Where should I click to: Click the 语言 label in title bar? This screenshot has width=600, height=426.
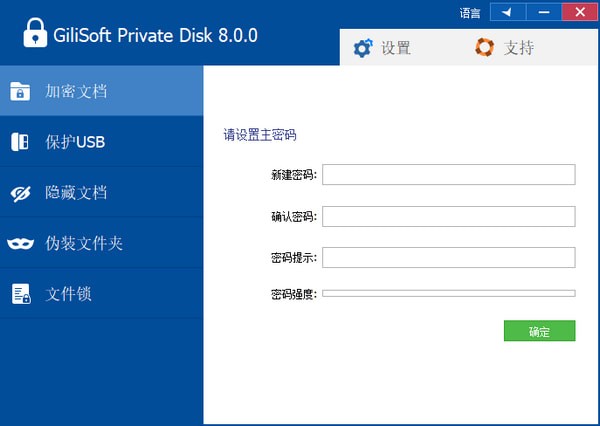click(470, 13)
